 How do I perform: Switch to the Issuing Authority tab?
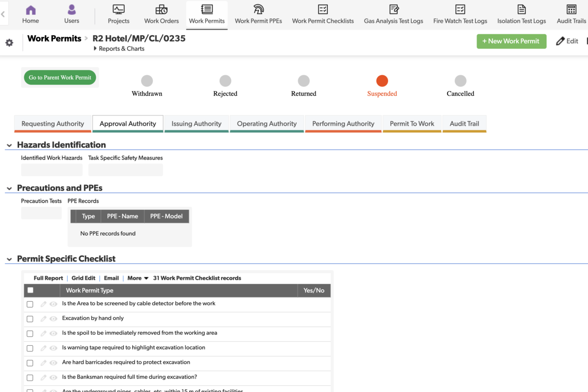tap(196, 124)
